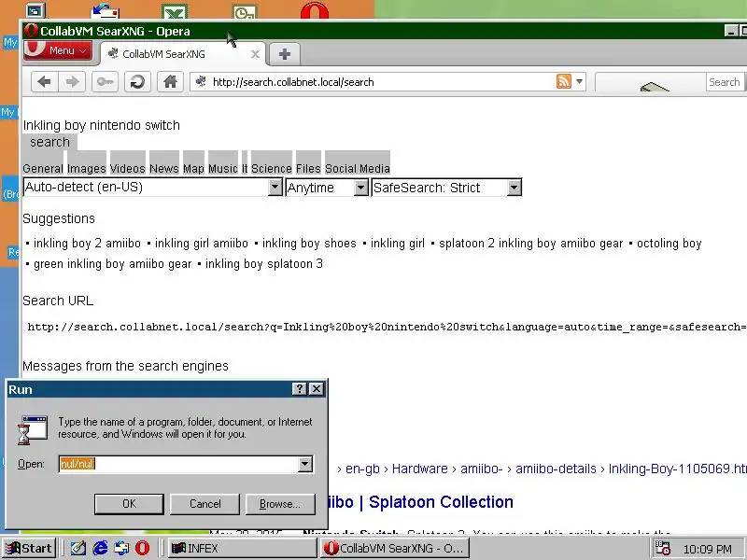747x560 pixels.
Task: Click the mail envelope desktop icon
Action: coord(105,10)
